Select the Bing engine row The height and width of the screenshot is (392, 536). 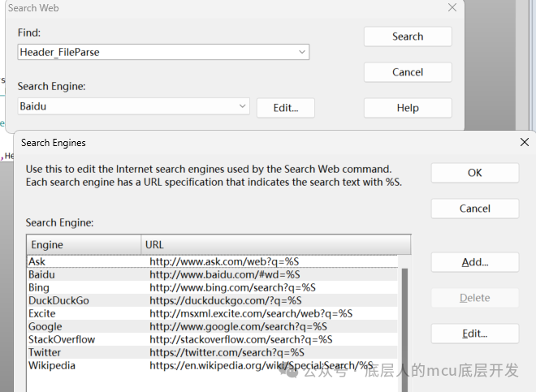coord(39,287)
